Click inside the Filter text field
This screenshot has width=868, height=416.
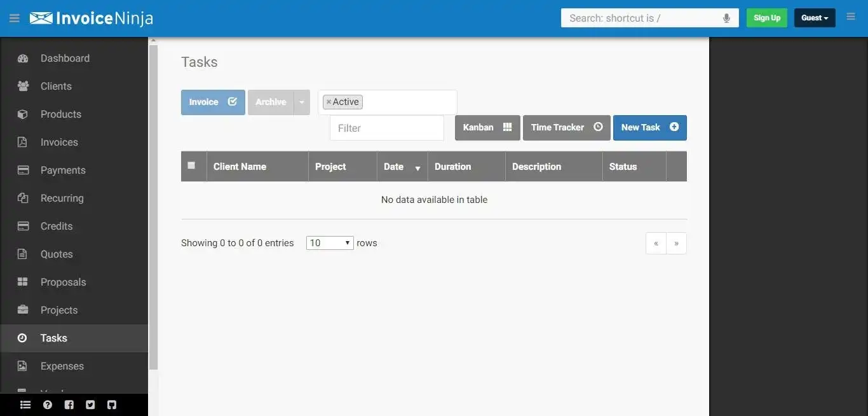pyautogui.click(x=386, y=128)
